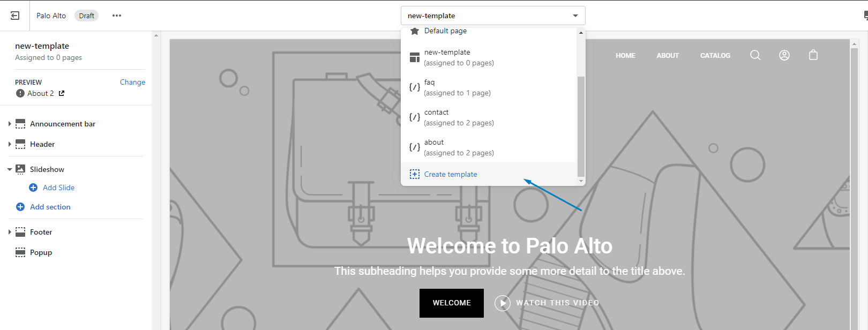
Task: Click the shopping bag cart icon
Action: pos(813,55)
